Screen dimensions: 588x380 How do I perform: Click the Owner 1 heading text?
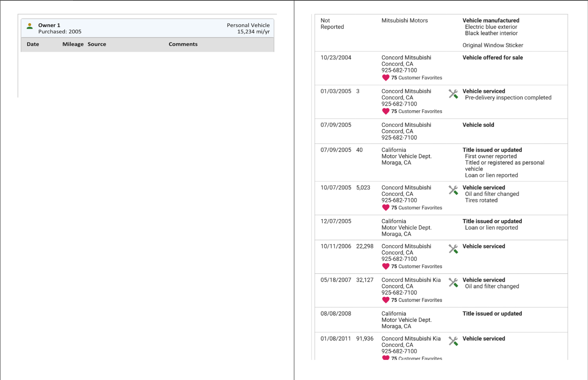click(x=49, y=25)
